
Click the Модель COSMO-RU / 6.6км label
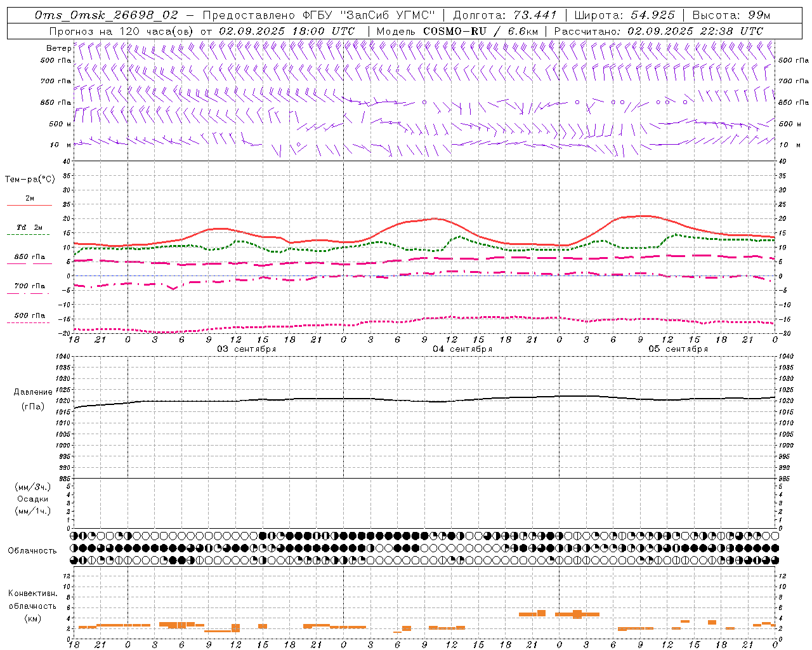point(457,31)
